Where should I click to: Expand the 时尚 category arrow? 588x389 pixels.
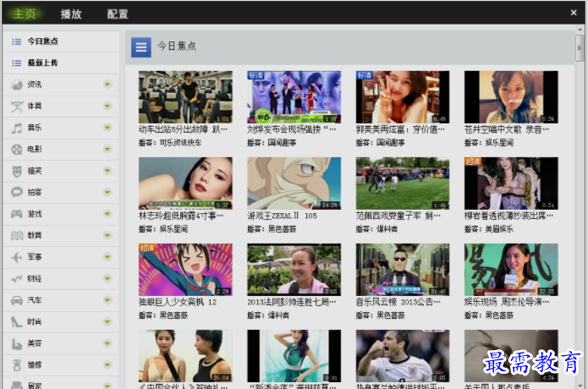coord(107,321)
